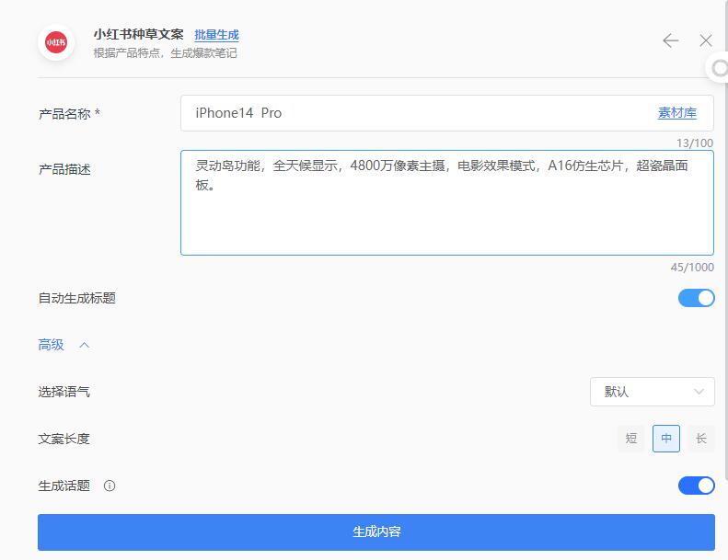Go back using the left arrow icon

(670, 40)
